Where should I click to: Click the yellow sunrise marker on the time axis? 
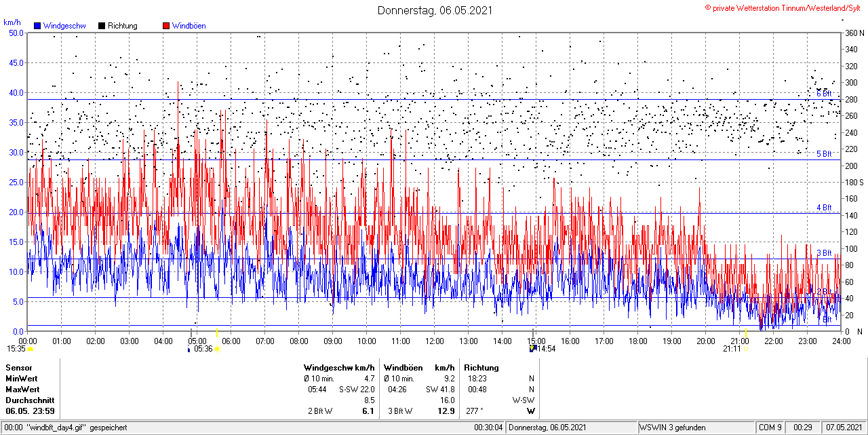[x=217, y=333]
